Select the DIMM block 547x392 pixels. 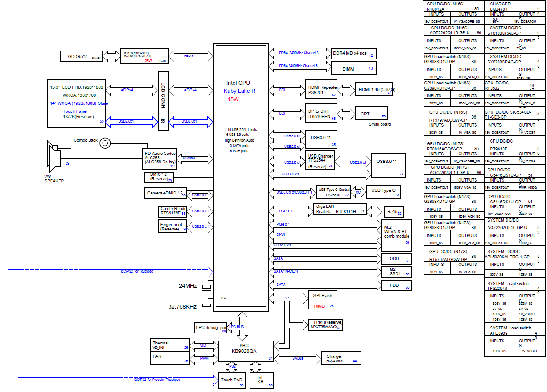pos(354,68)
